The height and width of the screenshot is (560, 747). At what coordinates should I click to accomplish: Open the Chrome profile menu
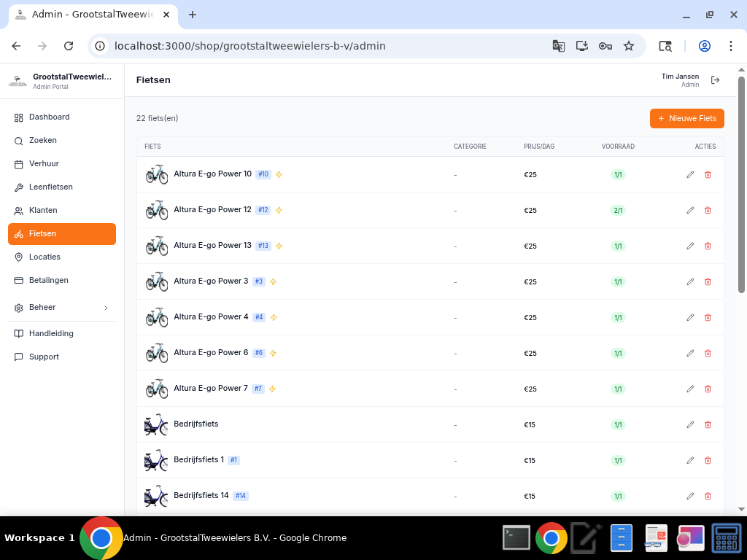[x=704, y=46]
